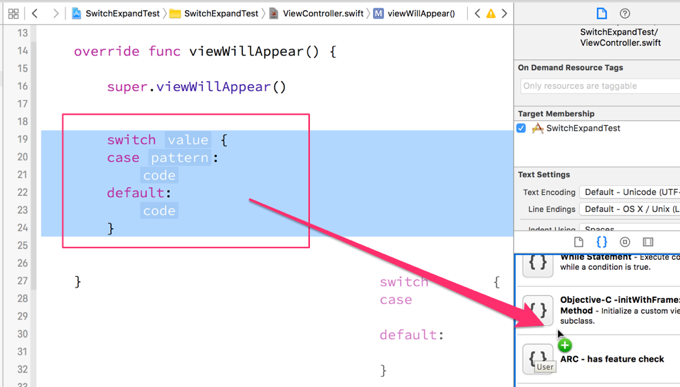Image resolution: width=680 pixels, height=387 pixels.
Task: Click the code placeholder under default
Action: 159,210
